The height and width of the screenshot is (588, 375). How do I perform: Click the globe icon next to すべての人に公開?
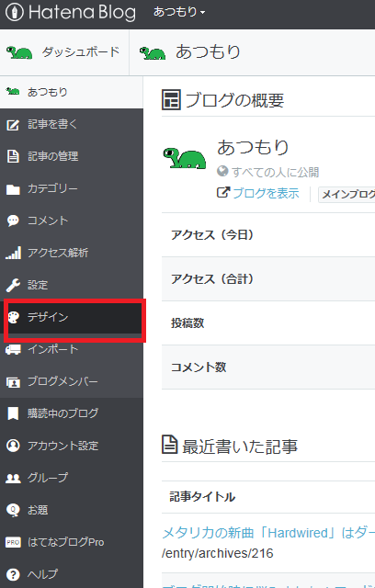point(222,172)
